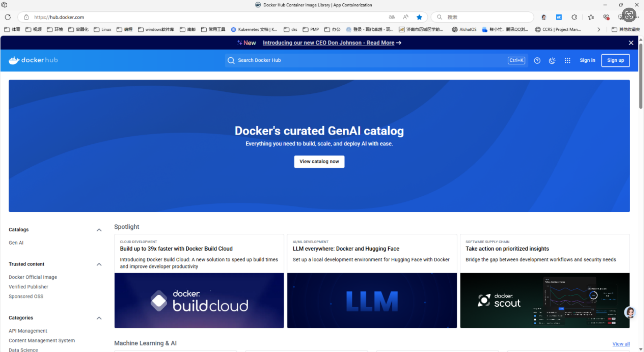Open the 济南市历城区 bookmark

[421, 30]
